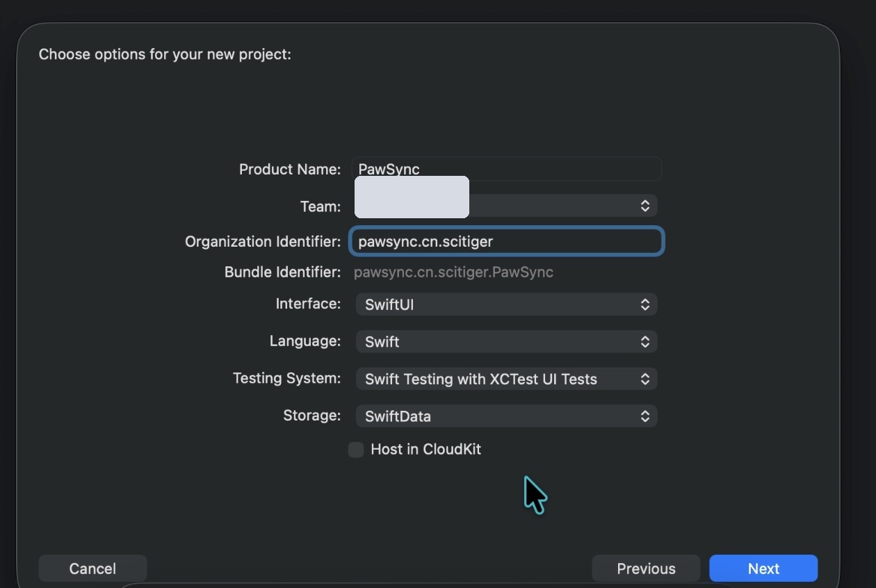Expand the Testing System dropdown
Image resolution: width=876 pixels, height=588 pixels.
point(506,379)
